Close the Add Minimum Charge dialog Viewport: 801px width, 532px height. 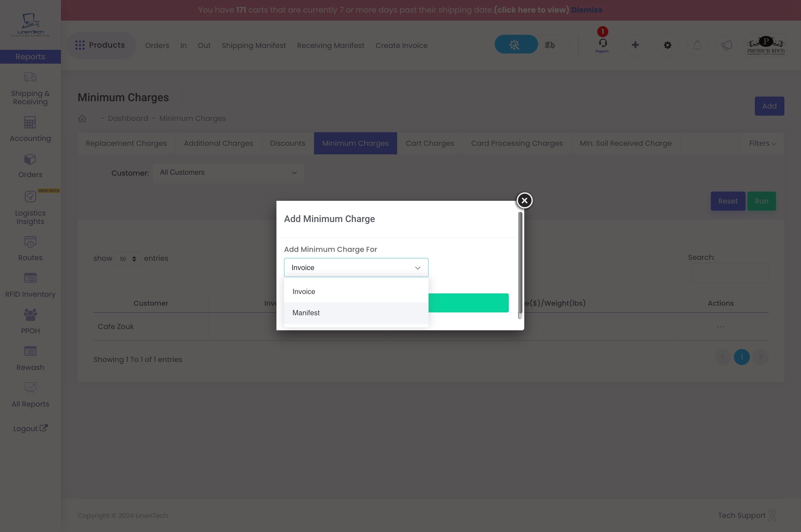point(524,200)
